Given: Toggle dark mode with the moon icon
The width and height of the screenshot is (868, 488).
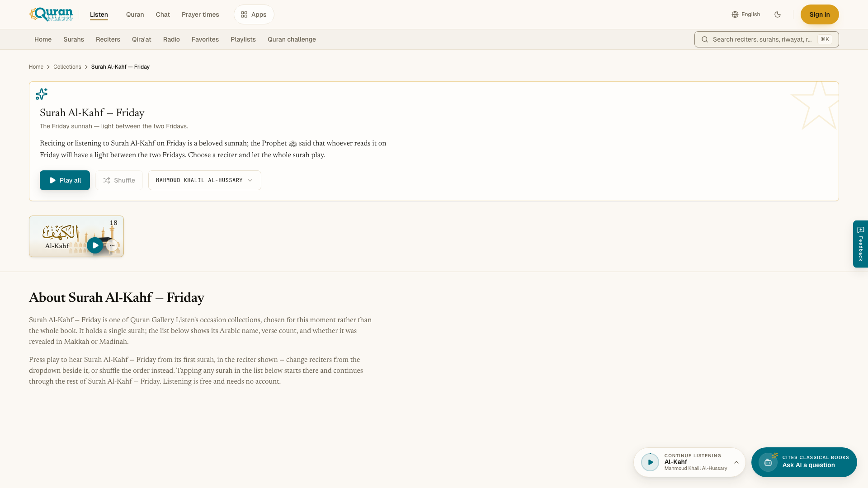Looking at the screenshot, I should point(778,14).
